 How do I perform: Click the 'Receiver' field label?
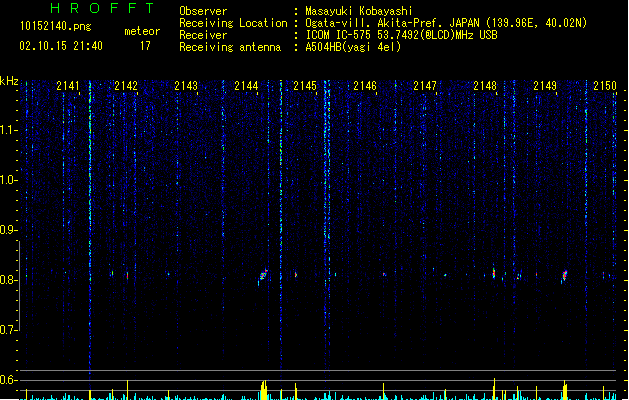tap(203, 35)
